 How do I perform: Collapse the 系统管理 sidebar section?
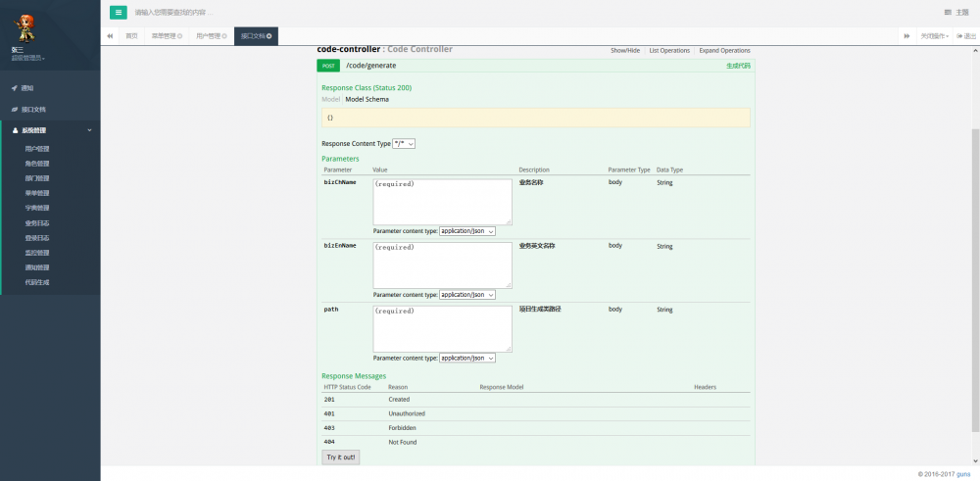pos(49,130)
